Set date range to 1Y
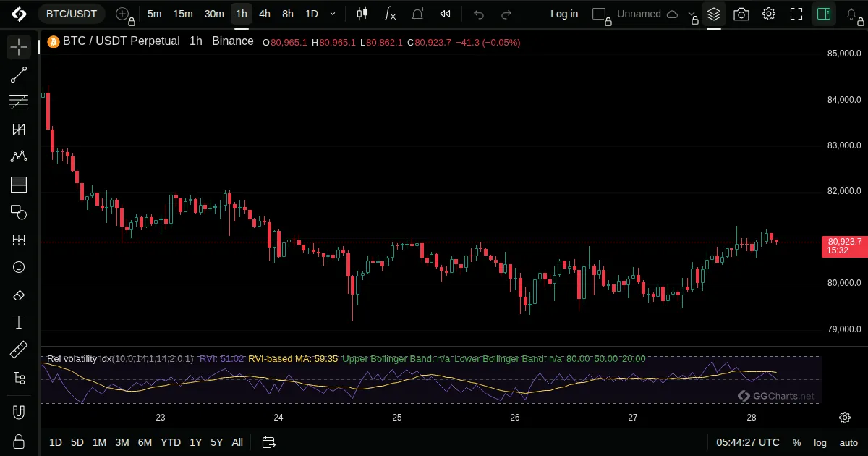Viewport: 868px width, 456px height. (x=196, y=442)
